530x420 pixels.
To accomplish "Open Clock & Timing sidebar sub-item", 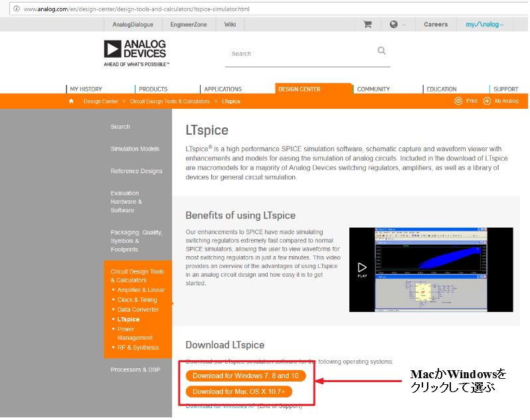I will (x=137, y=300).
